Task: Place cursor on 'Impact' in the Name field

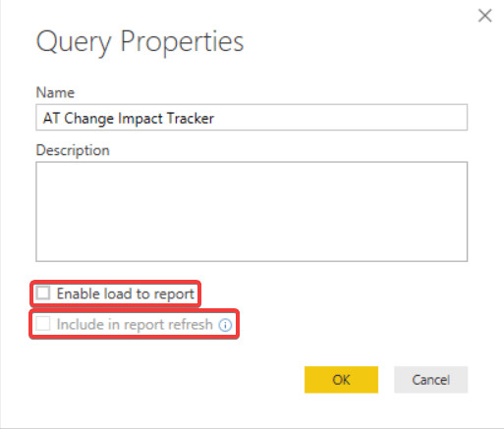Action: tap(140, 119)
